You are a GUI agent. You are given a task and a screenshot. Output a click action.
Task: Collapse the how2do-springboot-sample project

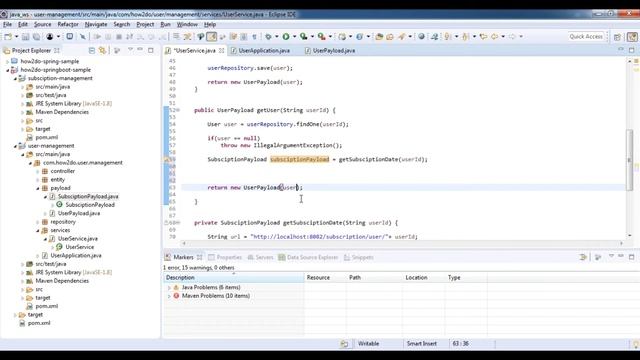[x=7, y=70]
